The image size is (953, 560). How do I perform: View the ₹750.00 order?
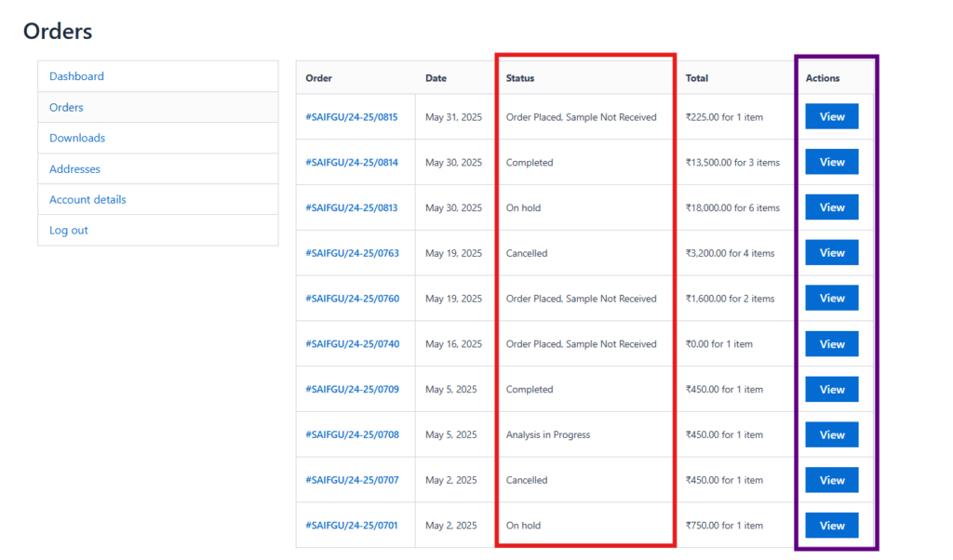[x=832, y=526]
